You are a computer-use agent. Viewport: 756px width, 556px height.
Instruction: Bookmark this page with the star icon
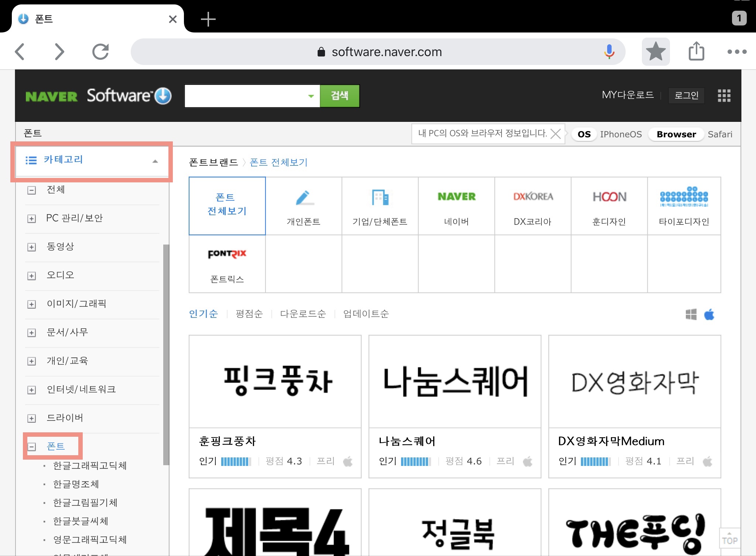click(x=656, y=52)
